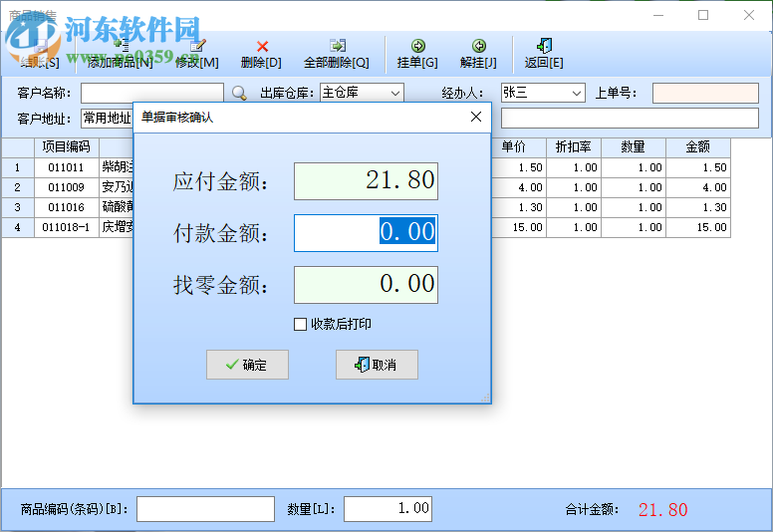Click the 4.00 unit price cell

pos(519,187)
